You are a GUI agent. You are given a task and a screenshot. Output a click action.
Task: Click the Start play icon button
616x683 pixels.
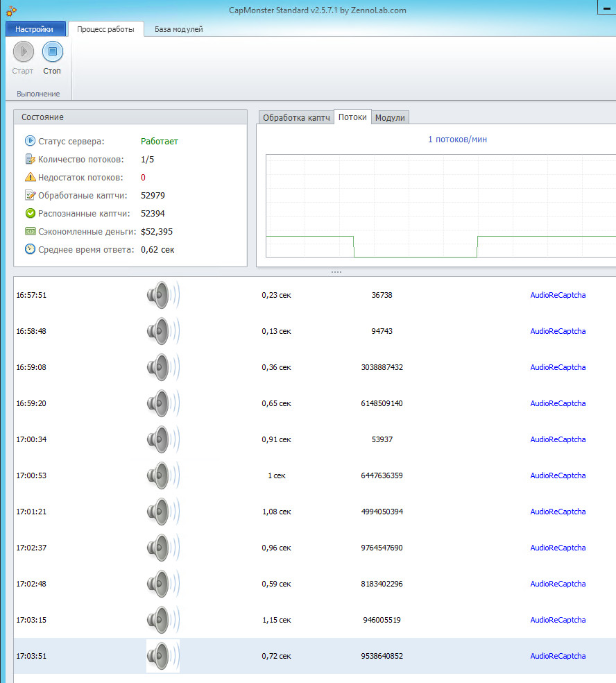pos(23,52)
